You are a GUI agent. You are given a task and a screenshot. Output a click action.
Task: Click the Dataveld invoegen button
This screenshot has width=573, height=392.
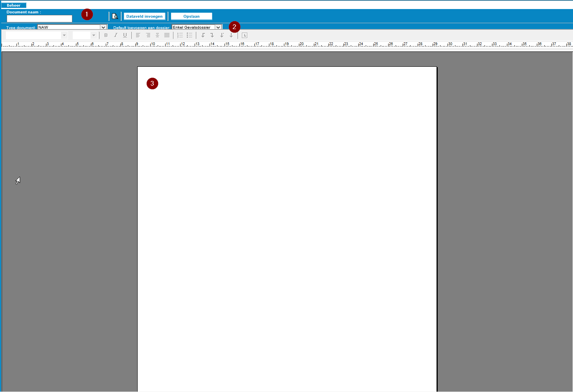point(144,16)
